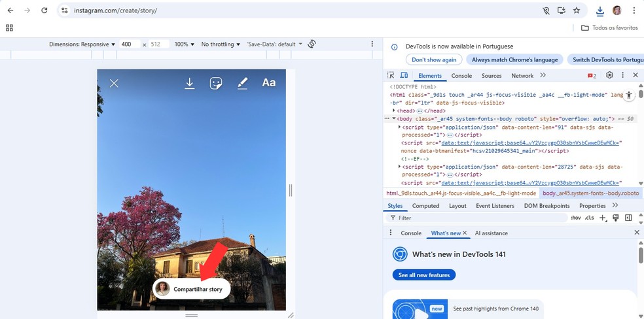The width and height of the screenshot is (644, 319).
Task: Open Chrome downloads icon
Action: point(600,11)
